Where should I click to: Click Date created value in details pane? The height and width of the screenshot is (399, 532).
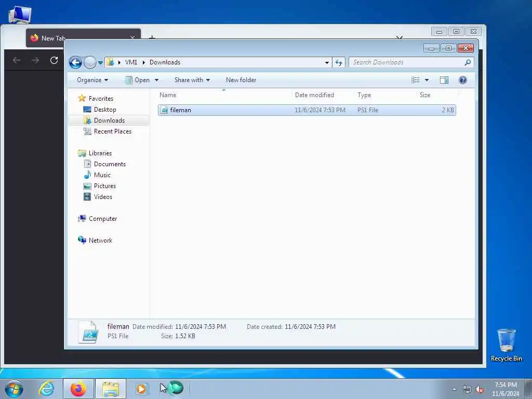point(310,327)
